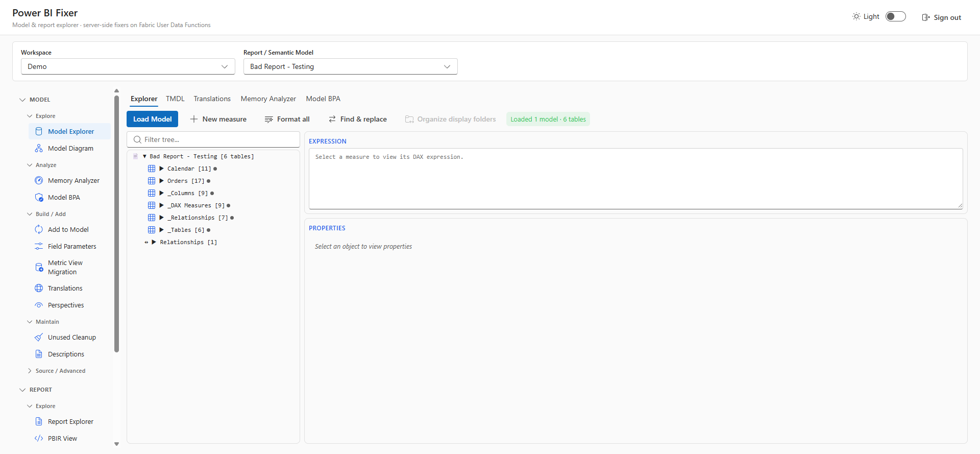The height and width of the screenshot is (454, 980).
Task: Click the Model Explorer sidebar icon
Action: [x=39, y=131]
